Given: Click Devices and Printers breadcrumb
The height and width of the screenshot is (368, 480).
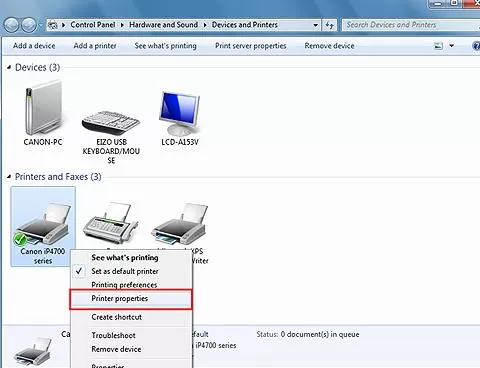Looking at the screenshot, I should click(x=245, y=25).
